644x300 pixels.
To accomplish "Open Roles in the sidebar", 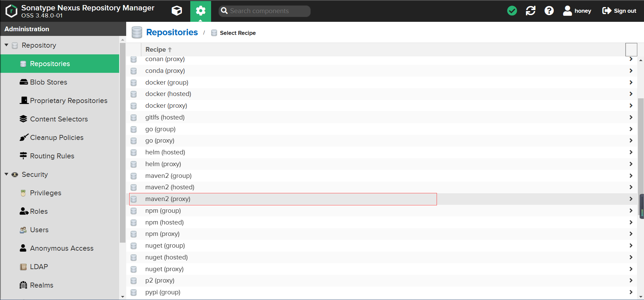I will [60, 211].
